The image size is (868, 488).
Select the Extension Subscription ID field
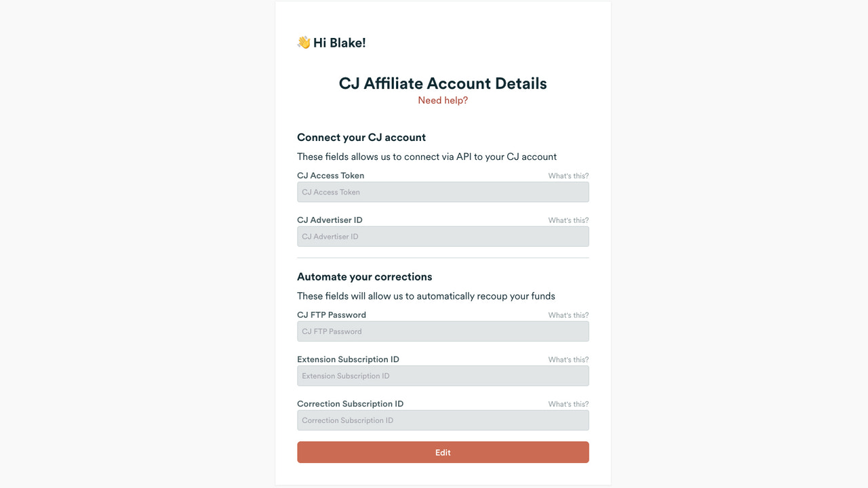(443, 375)
